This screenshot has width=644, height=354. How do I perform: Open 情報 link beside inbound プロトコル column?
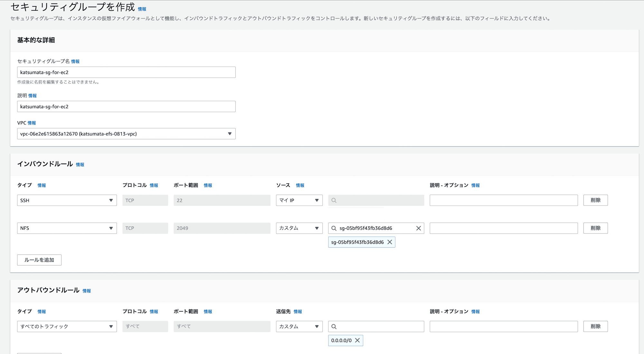click(154, 186)
